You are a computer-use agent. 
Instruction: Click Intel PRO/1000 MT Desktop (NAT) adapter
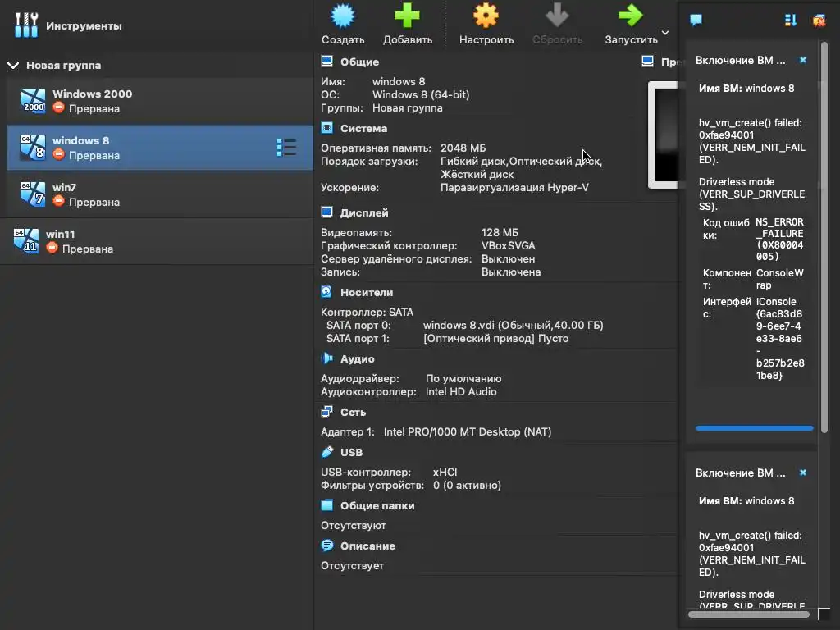pos(468,431)
